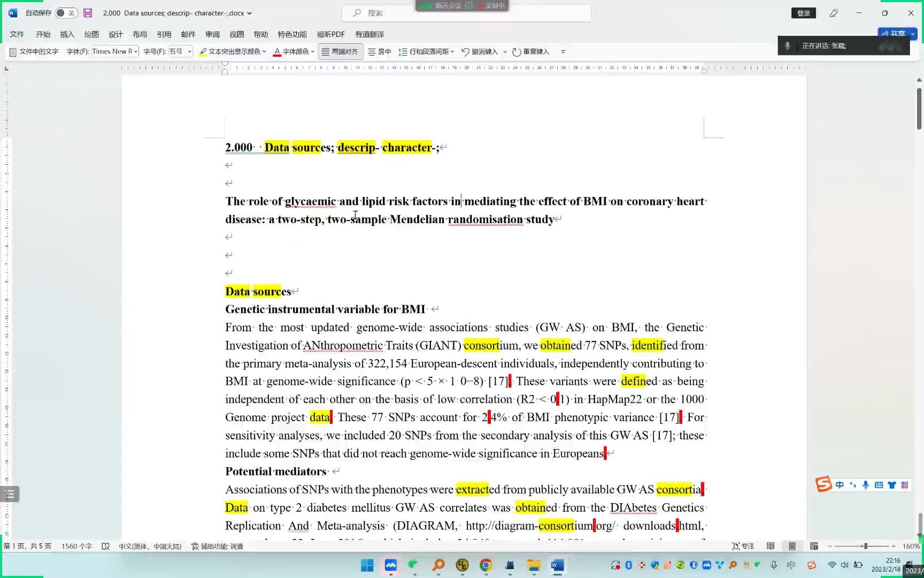The image size is (924, 578).
Task: Toggle 两端对齐 justify alignment
Action: pos(340,52)
